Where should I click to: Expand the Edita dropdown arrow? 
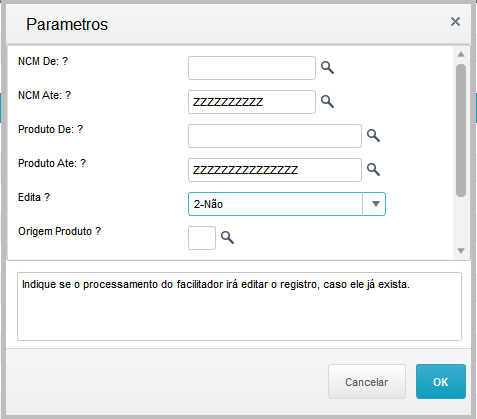click(376, 204)
